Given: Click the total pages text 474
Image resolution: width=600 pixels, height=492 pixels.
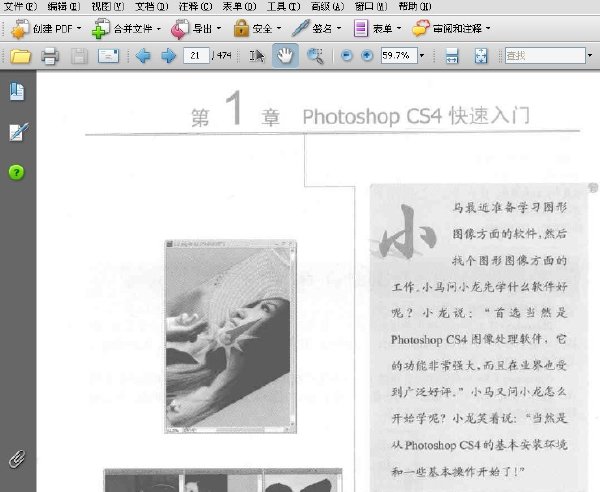Looking at the screenshot, I should (x=223, y=56).
